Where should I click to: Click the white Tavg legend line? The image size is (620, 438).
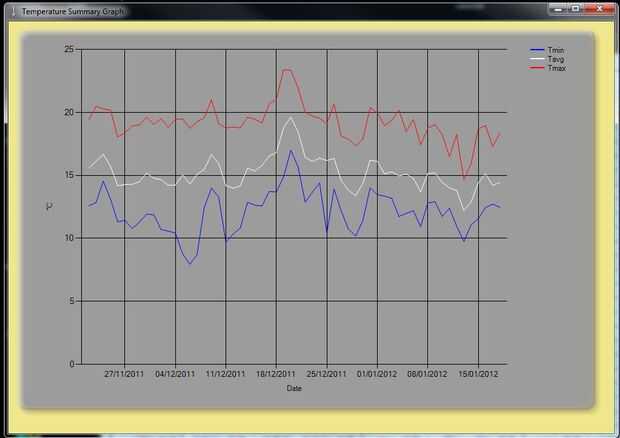(537, 59)
